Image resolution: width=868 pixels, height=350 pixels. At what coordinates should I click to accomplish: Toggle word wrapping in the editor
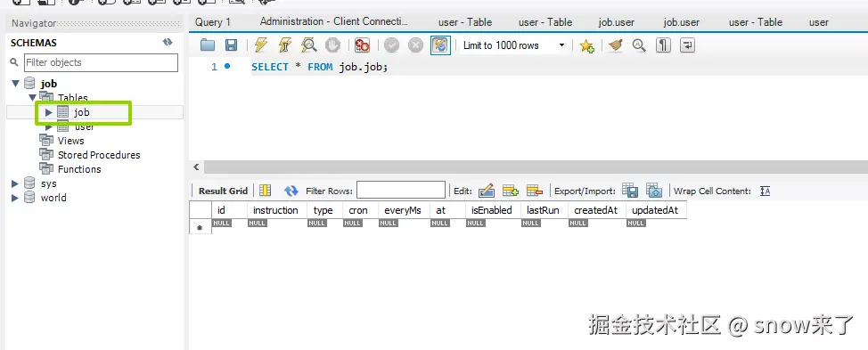click(687, 45)
